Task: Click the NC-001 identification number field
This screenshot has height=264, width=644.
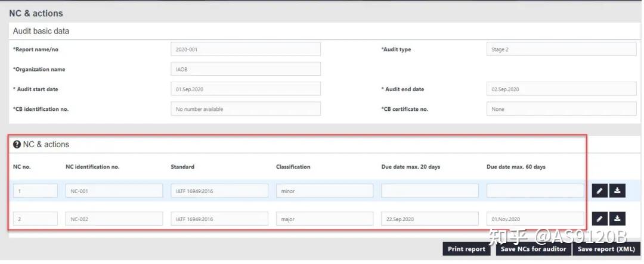Action: point(114,191)
